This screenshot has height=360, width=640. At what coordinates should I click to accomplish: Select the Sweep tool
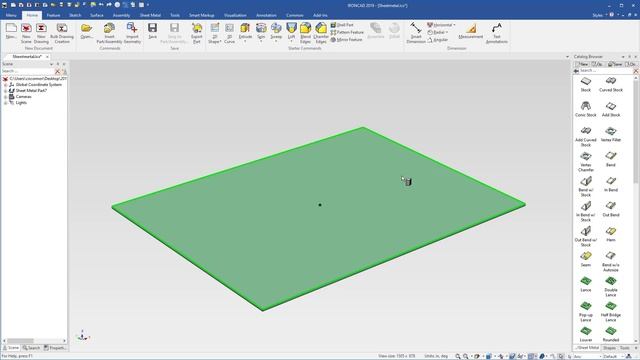(276, 31)
